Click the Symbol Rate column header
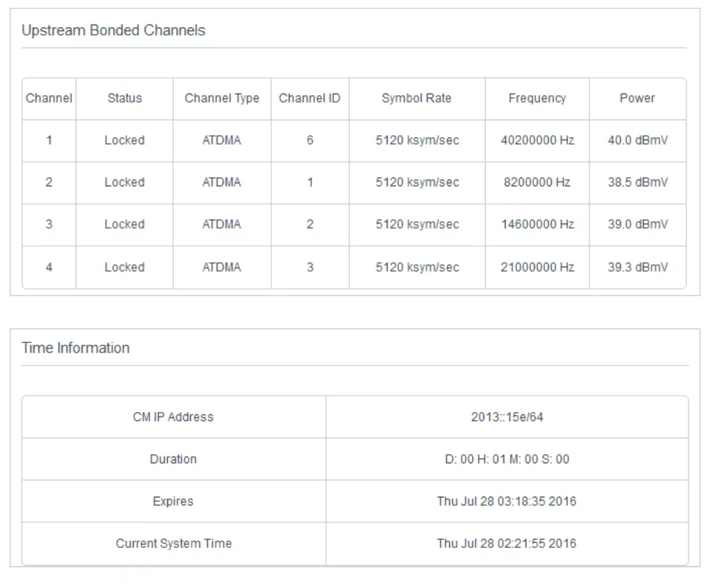Image resolution: width=718 pixels, height=588 pixels. 417,98
